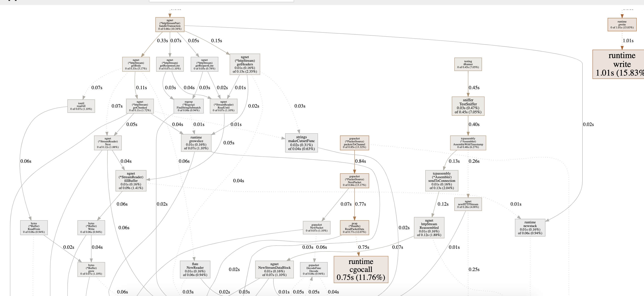Click the 0.12s edge label to Reassembled
Image resolution: width=644 pixels, height=296 pixels.
(x=443, y=204)
